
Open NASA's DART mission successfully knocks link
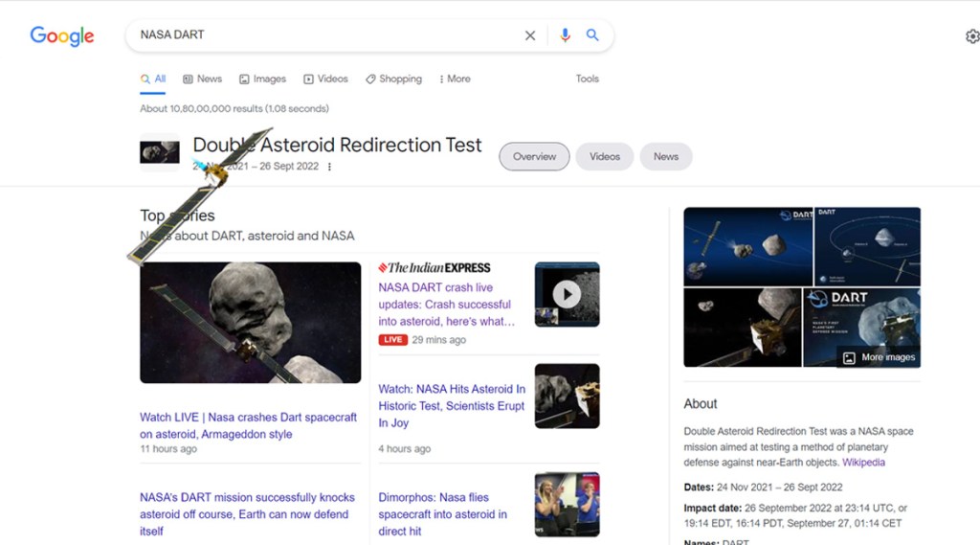point(247,513)
